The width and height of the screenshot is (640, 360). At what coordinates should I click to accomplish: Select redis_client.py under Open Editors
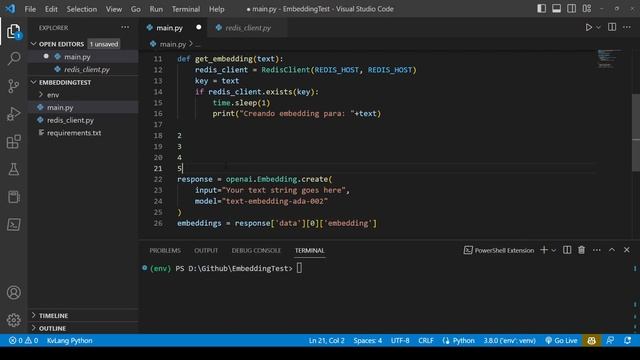pos(87,69)
